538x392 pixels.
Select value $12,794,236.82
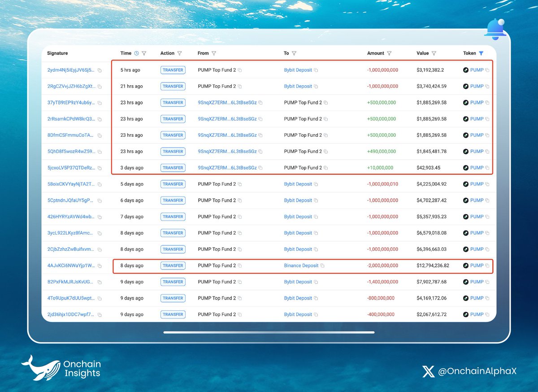click(x=433, y=266)
